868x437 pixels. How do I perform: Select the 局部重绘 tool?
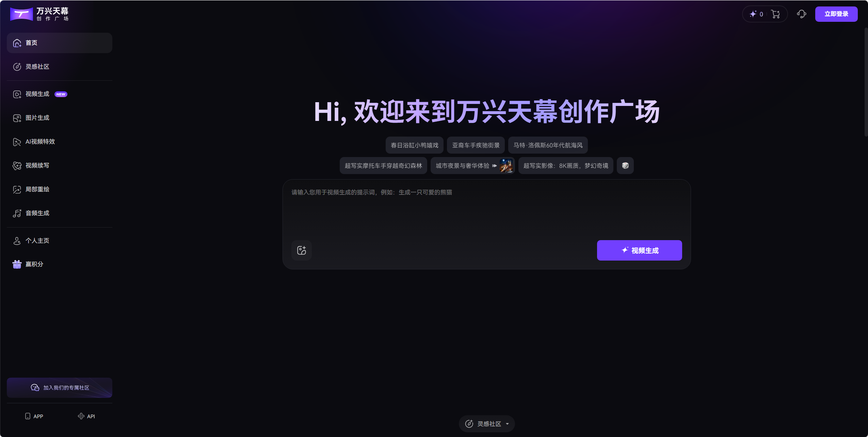pyautogui.click(x=38, y=189)
